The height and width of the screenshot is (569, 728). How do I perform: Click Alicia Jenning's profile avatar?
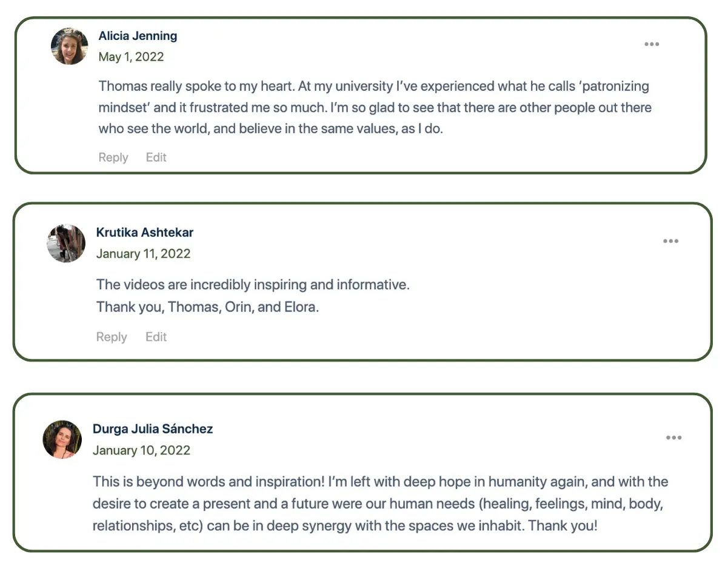70,46
